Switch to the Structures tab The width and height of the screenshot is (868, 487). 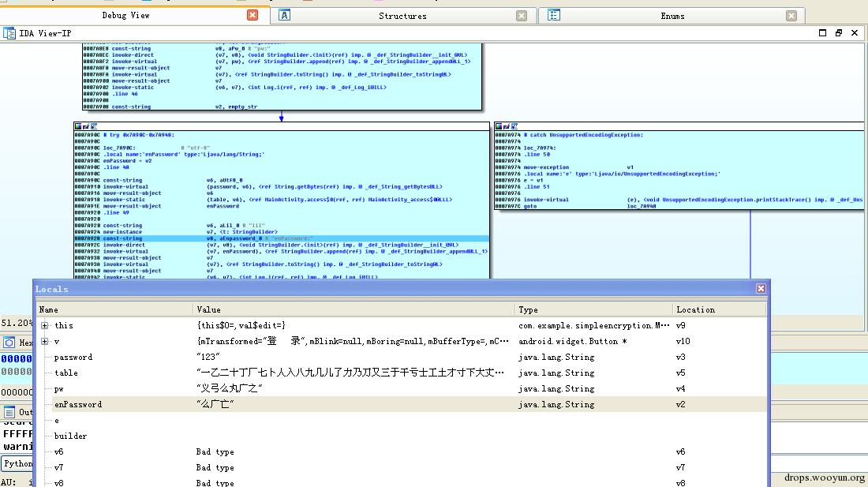(x=402, y=16)
